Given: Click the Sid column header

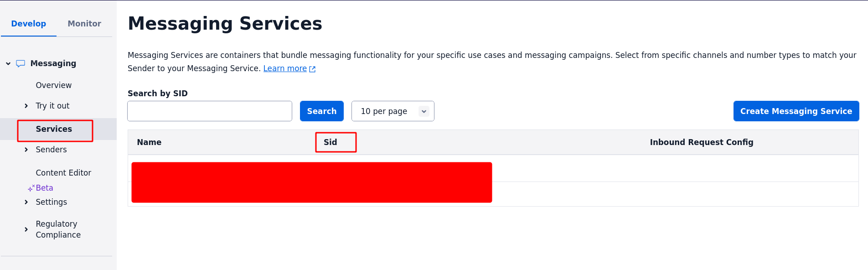Looking at the screenshot, I should 331,142.
